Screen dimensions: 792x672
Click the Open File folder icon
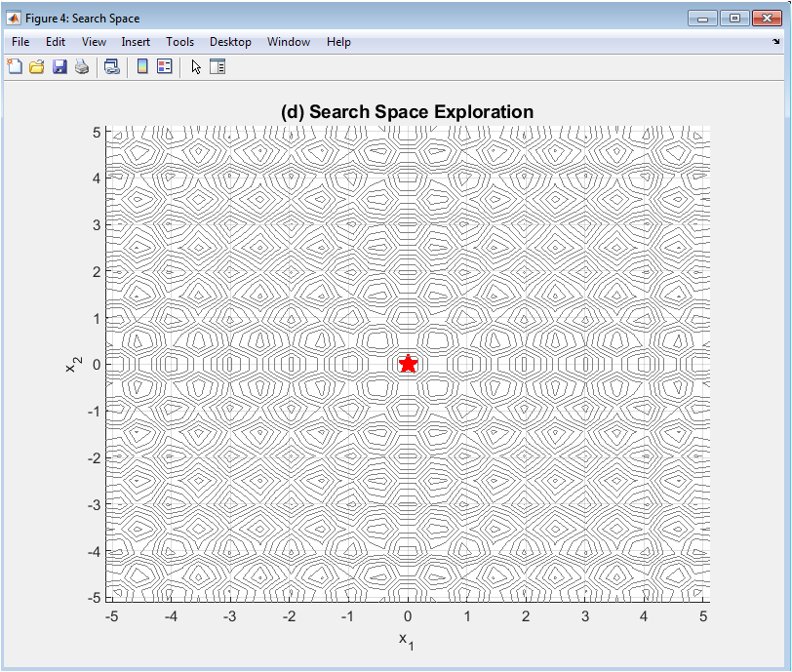[37, 66]
